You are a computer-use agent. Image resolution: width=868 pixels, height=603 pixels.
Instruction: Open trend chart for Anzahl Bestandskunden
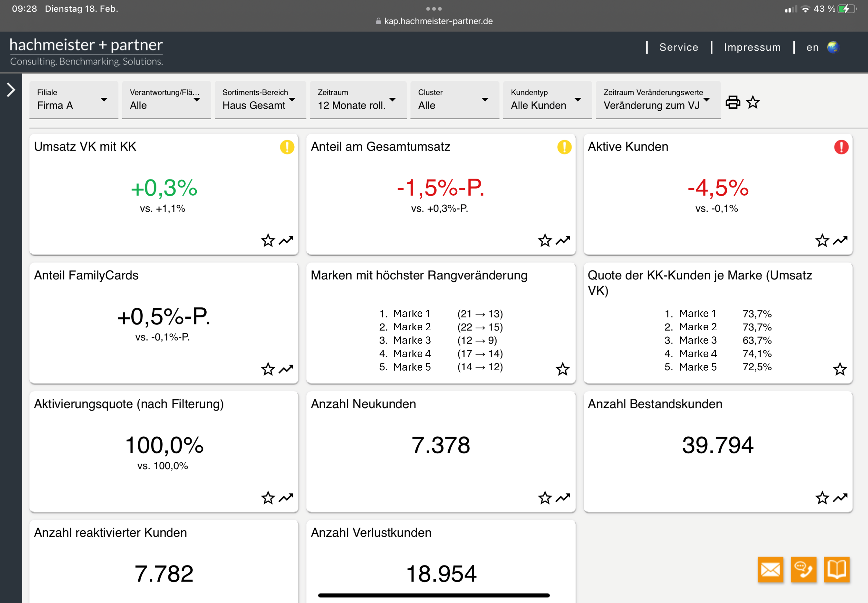click(x=840, y=498)
